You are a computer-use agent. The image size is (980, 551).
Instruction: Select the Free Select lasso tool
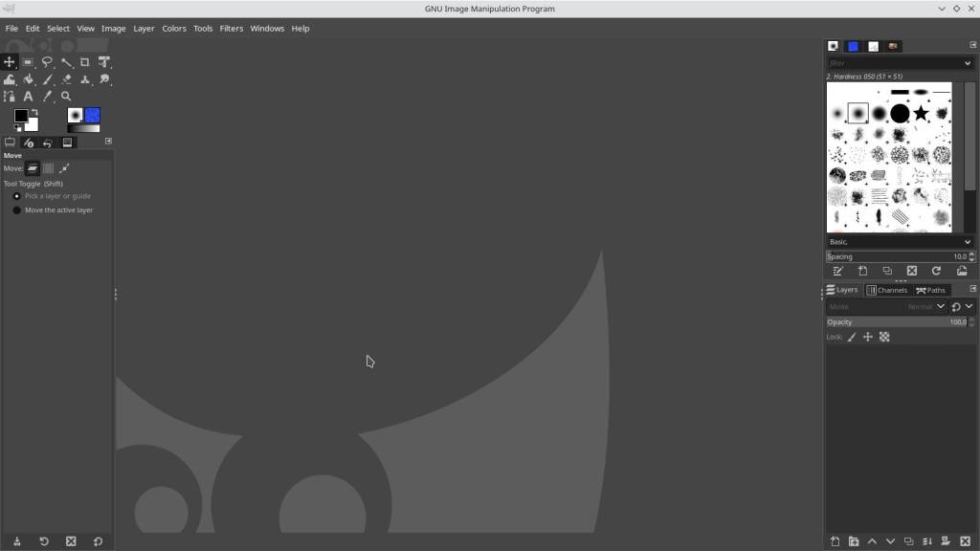[x=47, y=62]
